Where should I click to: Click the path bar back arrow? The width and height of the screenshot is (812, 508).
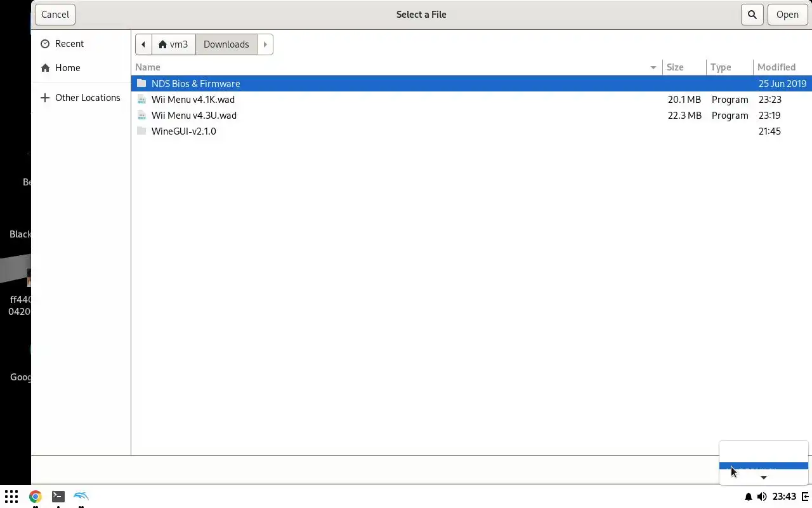tap(143, 44)
